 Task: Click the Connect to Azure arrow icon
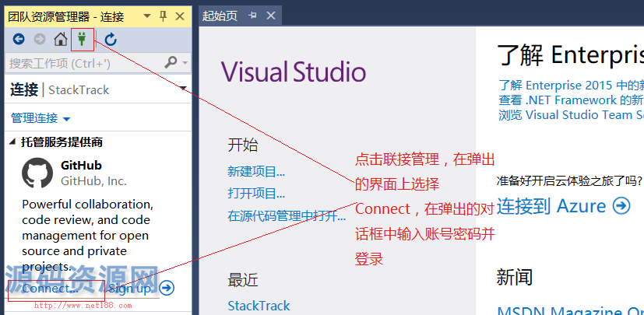coord(621,206)
